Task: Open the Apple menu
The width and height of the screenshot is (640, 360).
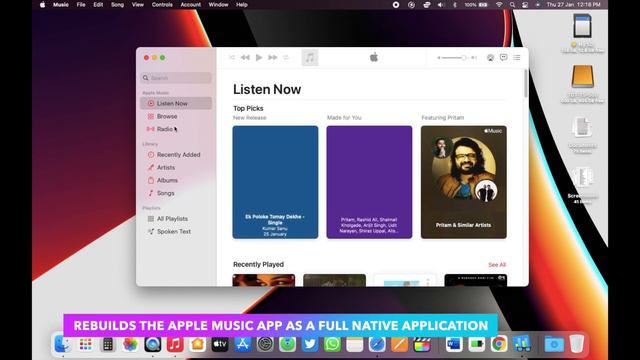Action: click(42, 5)
